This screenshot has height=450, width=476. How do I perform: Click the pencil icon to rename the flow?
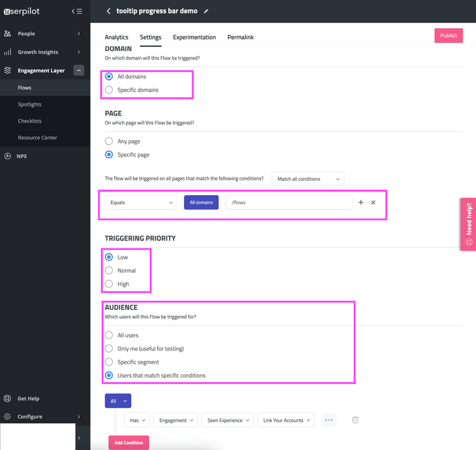coord(205,11)
